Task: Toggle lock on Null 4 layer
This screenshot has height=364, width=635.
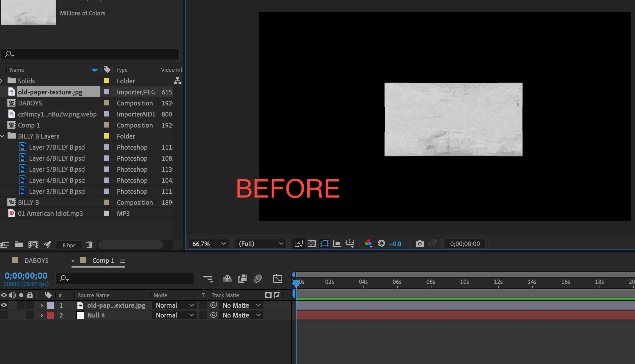Action: 30,315
